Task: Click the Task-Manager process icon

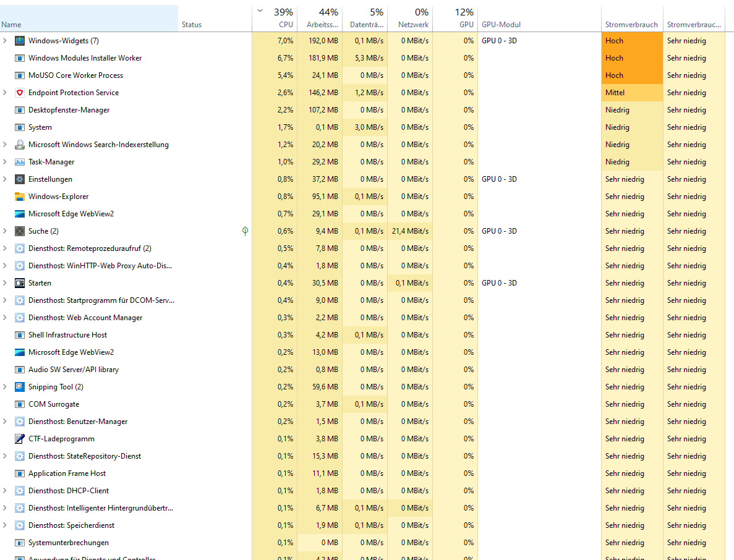Action: coord(20,162)
